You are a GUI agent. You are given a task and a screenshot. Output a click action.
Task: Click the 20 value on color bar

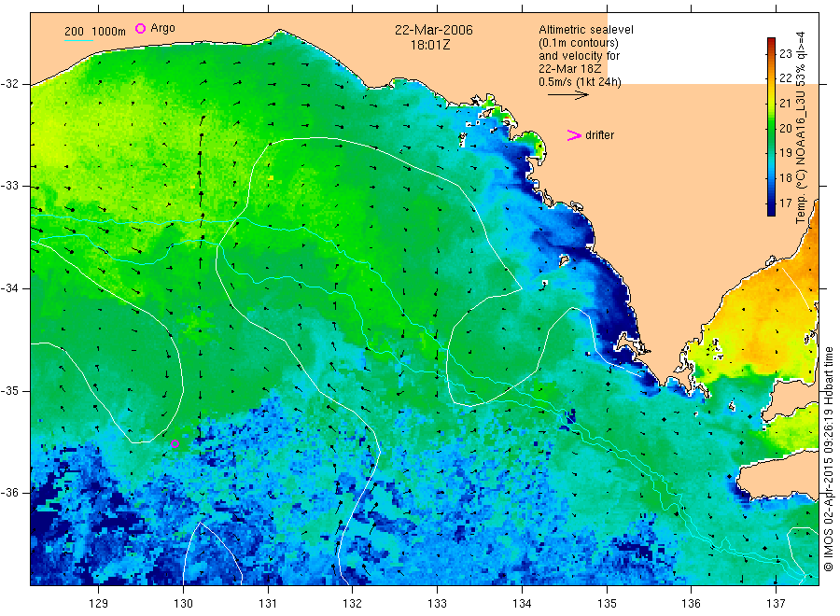(x=785, y=128)
